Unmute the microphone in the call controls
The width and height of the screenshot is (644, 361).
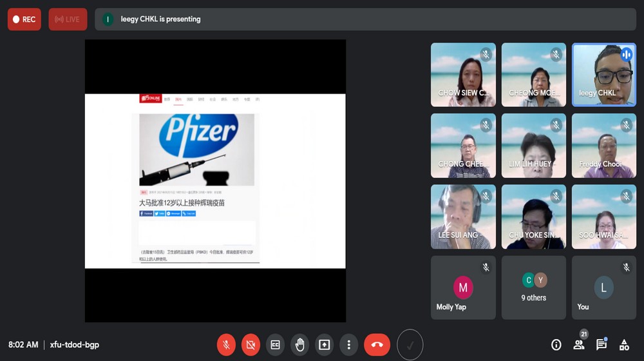pyautogui.click(x=226, y=344)
